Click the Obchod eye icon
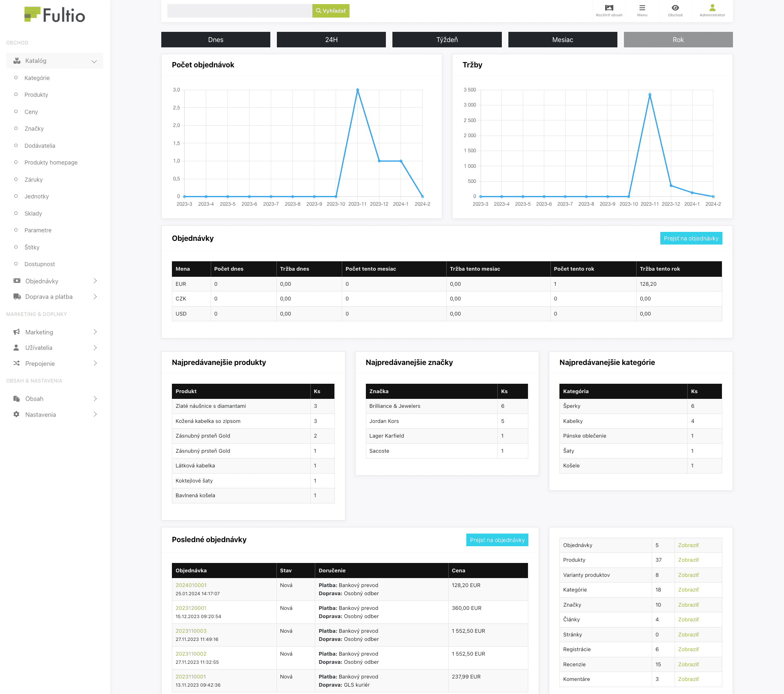Screen dimensions: 784x694 point(675,8)
